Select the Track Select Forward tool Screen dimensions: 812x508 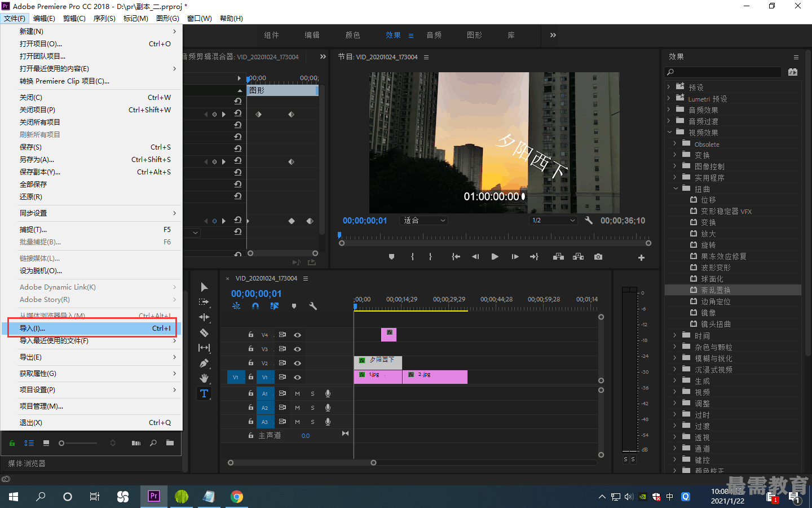click(204, 302)
